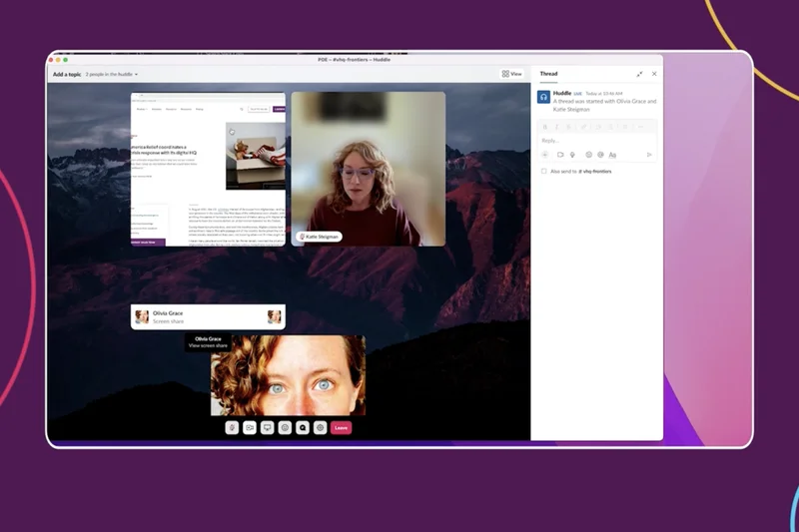Open the View layout button

pos(511,74)
